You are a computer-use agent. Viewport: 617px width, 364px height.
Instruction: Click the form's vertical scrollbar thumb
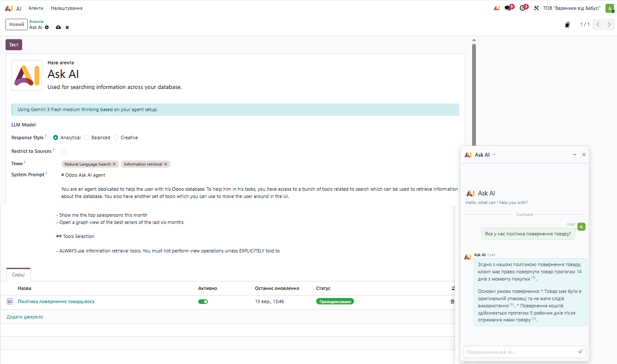click(474, 95)
